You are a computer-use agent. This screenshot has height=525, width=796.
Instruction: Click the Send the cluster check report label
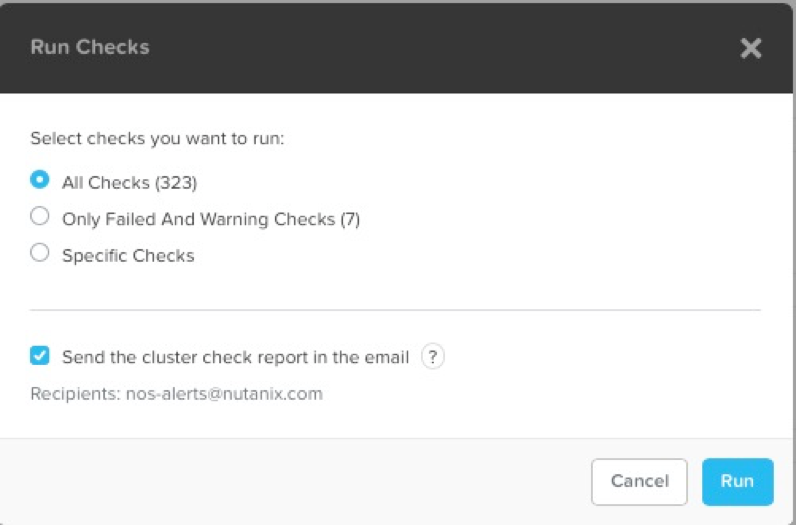(x=236, y=357)
